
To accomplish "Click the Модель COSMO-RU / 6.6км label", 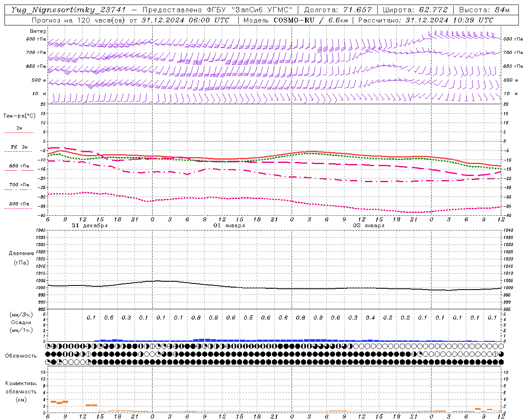I will [x=296, y=20].
